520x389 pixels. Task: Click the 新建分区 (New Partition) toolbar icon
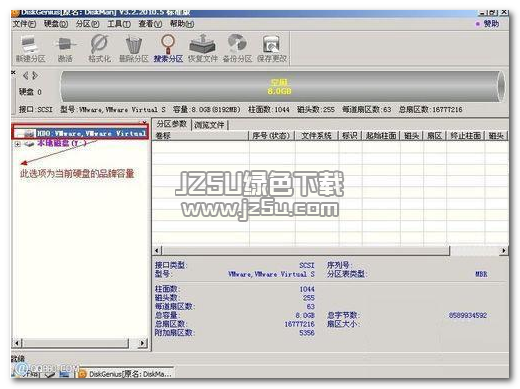click(x=30, y=49)
